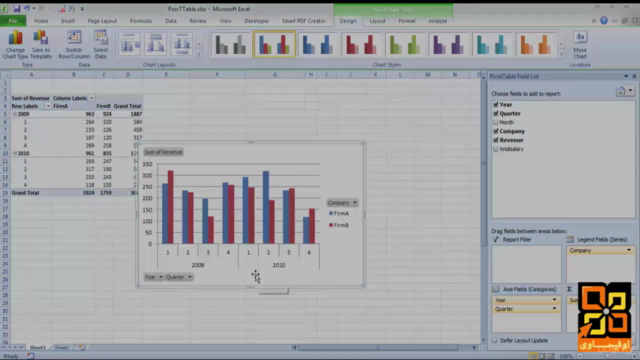The image size is (640, 360).
Task: Open Year field button on chart
Action: point(153,277)
